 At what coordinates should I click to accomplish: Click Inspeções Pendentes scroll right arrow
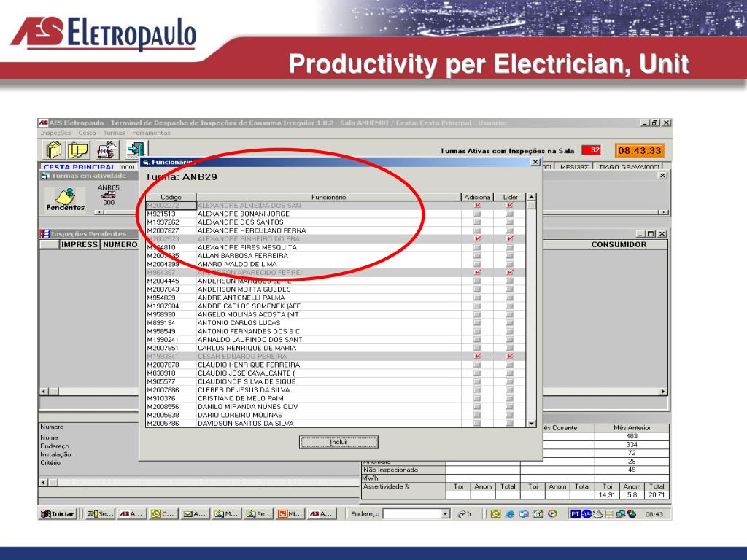pyautogui.click(x=662, y=392)
